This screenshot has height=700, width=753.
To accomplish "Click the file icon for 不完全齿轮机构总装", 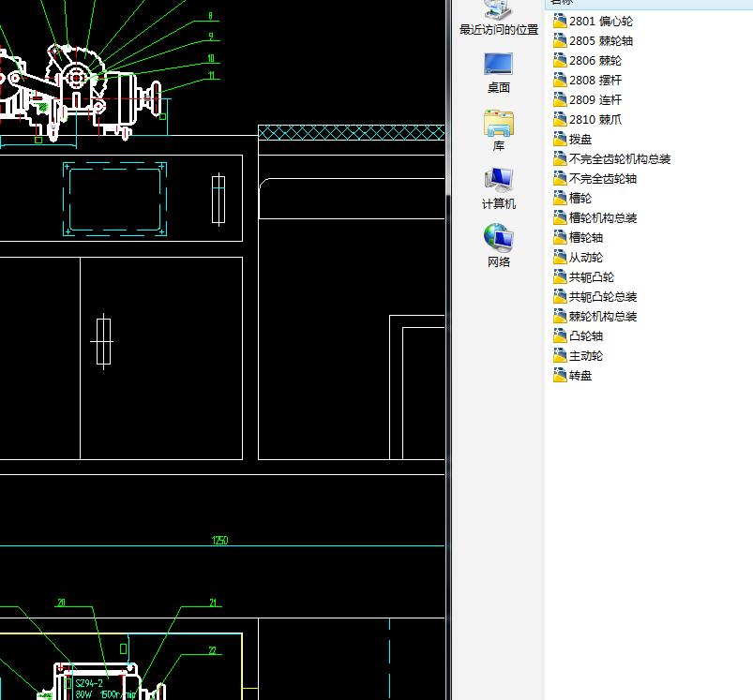I will tap(560, 158).
